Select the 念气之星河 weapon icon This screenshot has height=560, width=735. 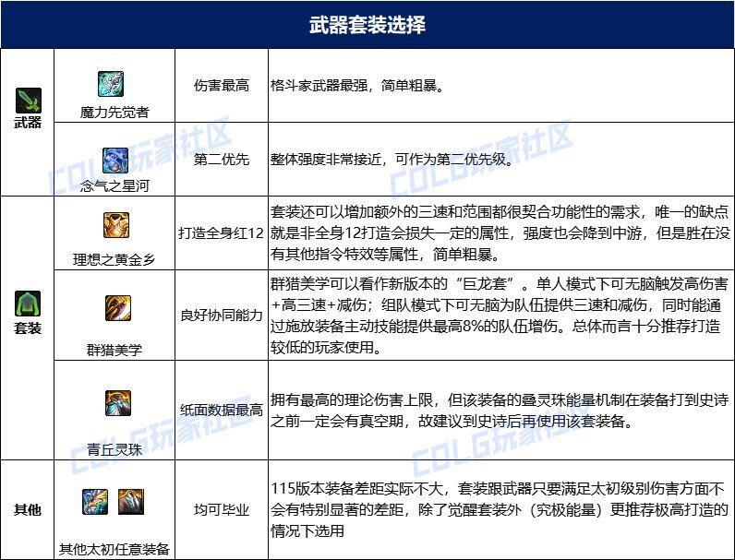coord(115,161)
